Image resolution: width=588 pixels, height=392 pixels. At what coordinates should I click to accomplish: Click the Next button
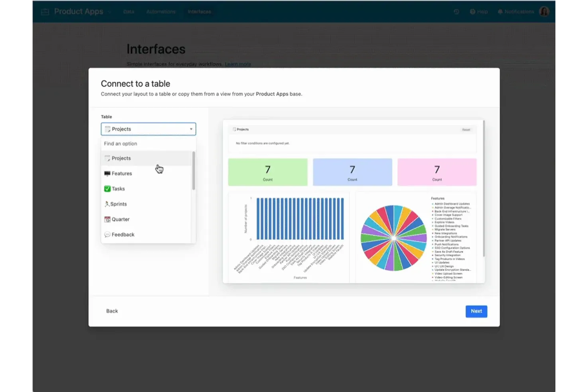coord(476,311)
